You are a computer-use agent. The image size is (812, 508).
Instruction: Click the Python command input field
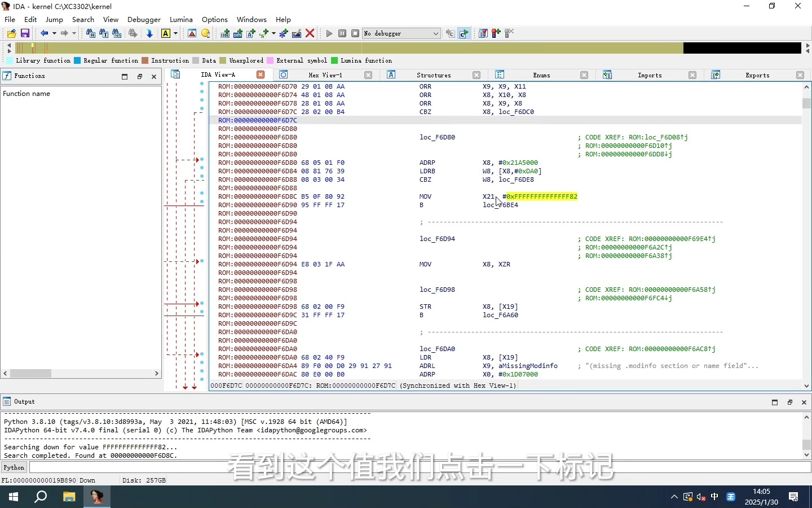click(420, 467)
